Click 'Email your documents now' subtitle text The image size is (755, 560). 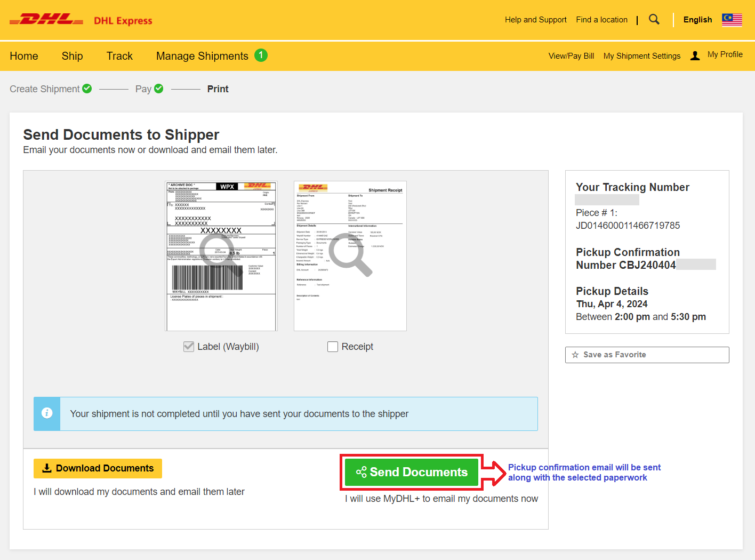point(150,150)
